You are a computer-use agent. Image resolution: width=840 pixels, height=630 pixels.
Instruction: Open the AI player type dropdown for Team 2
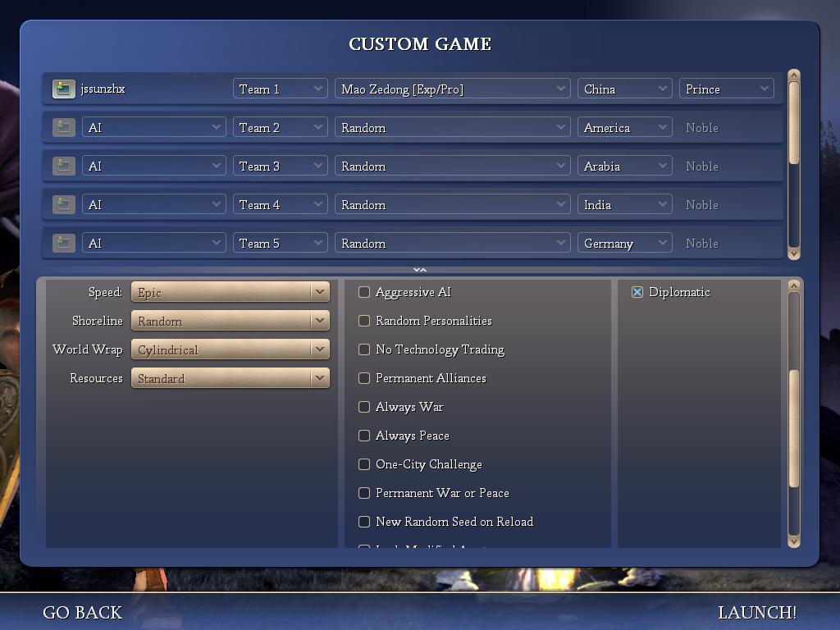[153, 127]
